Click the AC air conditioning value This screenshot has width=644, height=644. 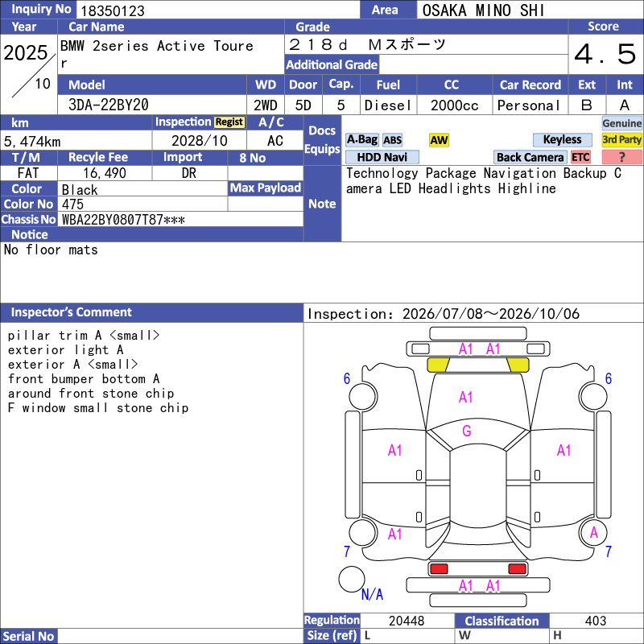[275, 140]
